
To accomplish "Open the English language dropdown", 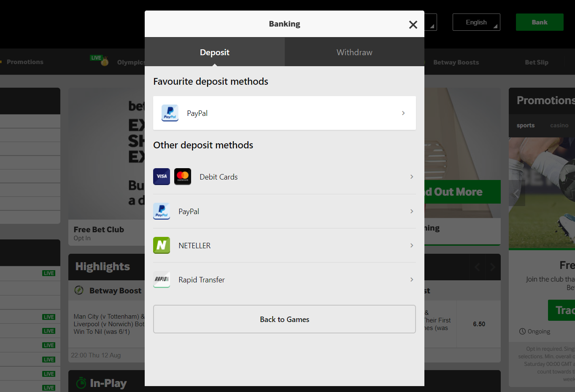I will (x=476, y=22).
